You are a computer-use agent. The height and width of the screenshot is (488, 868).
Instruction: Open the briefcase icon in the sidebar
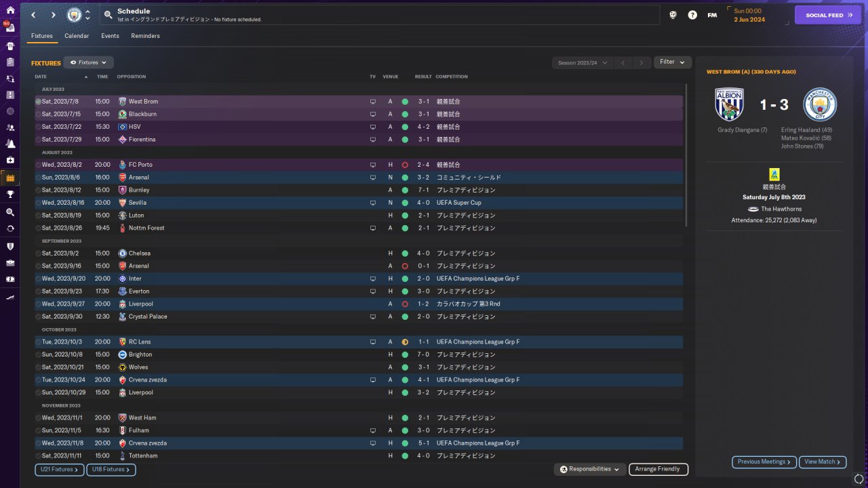coord(9,262)
